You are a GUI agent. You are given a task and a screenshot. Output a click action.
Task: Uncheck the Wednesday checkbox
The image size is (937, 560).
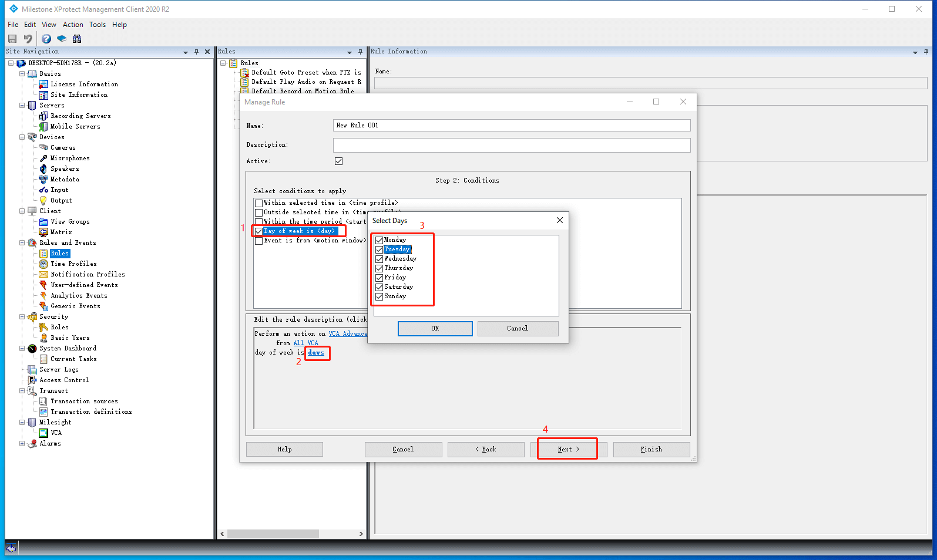pos(379,259)
